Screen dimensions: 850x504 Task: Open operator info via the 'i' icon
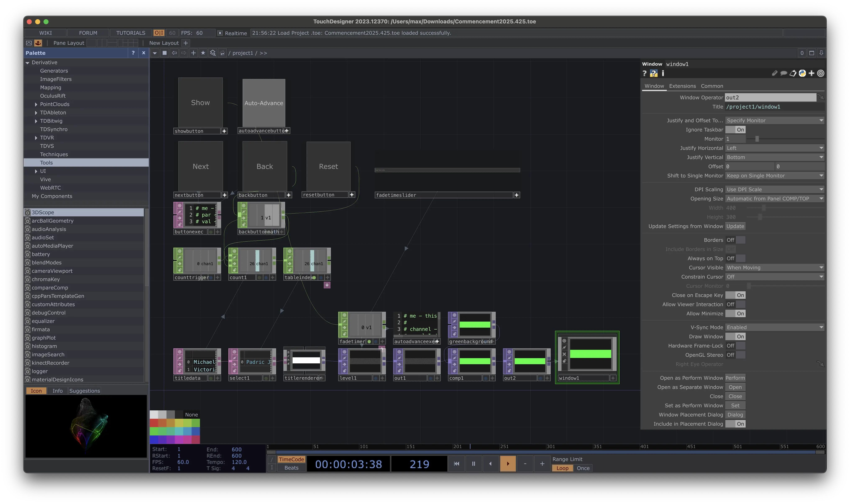(663, 73)
